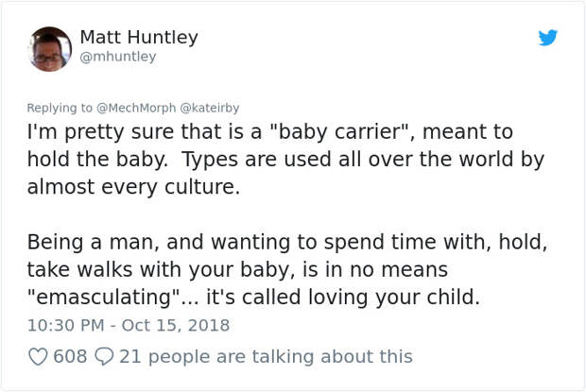Click the "almost every culture." line
Viewport: 586px width, 392px height.
click(x=133, y=187)
